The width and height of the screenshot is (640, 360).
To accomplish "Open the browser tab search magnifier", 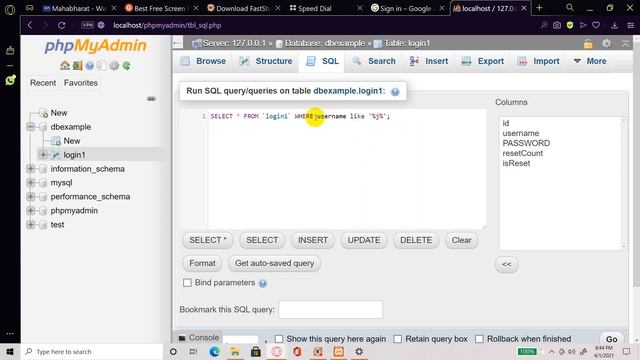I will coord(570,8).
